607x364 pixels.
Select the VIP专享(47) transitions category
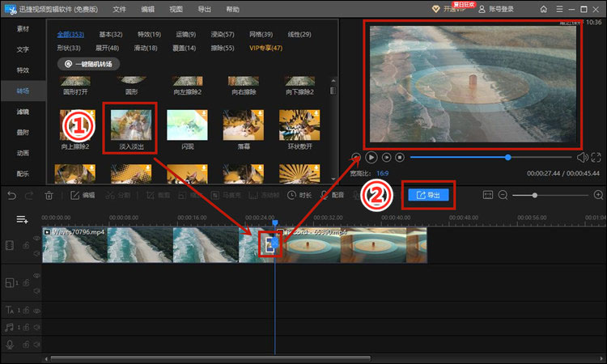click(x=266, y=48)
